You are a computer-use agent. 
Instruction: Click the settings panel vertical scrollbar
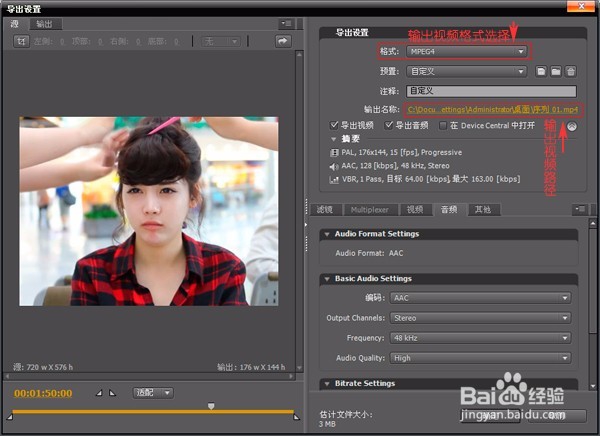click(593, 305)
